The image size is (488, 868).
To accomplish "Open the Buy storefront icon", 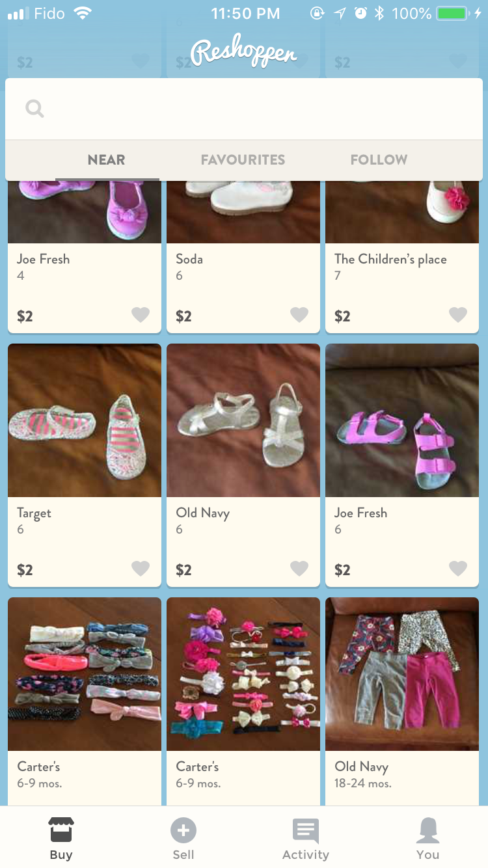I will tap(61, 830).
